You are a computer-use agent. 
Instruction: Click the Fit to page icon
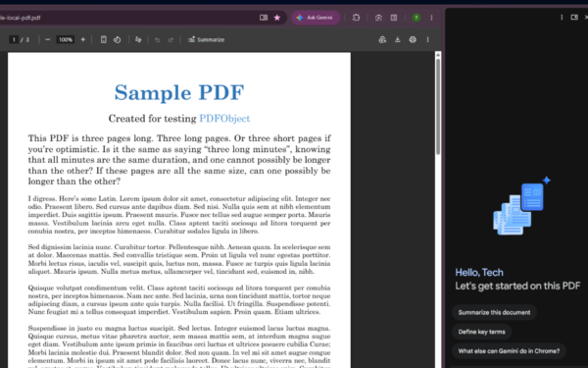104,39
